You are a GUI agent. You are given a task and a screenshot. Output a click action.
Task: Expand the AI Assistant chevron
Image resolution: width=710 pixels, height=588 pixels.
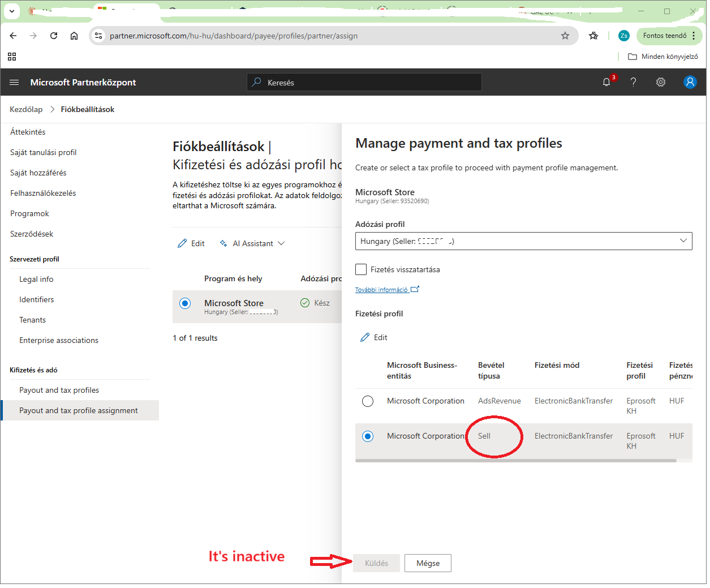(281, 243)
